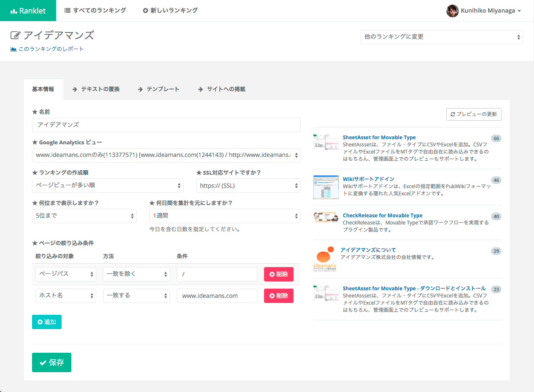Open このランキングのレポート link

coord(47,49)
